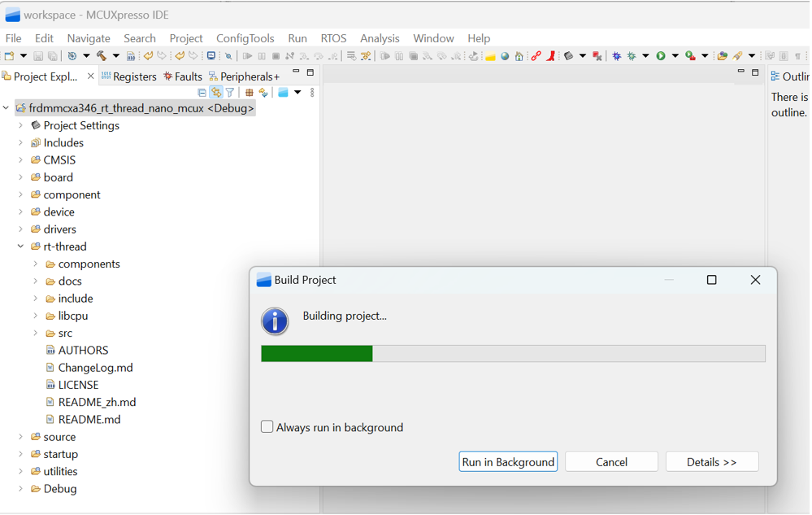Click the green bug debug icon
812x515 pixels.
632,56
